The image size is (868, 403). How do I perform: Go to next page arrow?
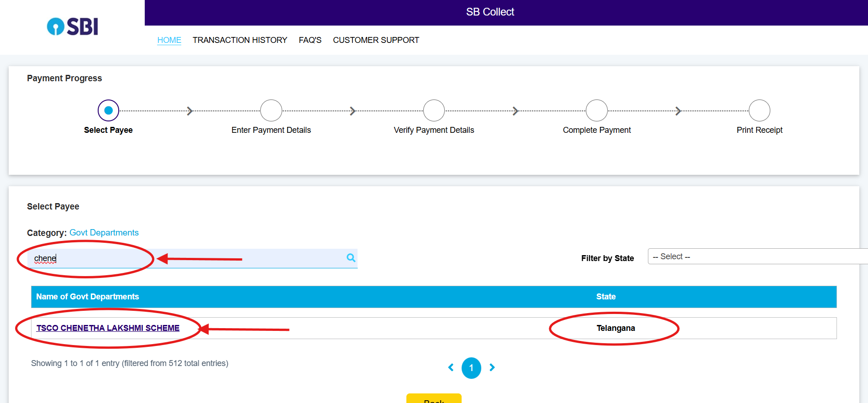(x=492, y=367)
